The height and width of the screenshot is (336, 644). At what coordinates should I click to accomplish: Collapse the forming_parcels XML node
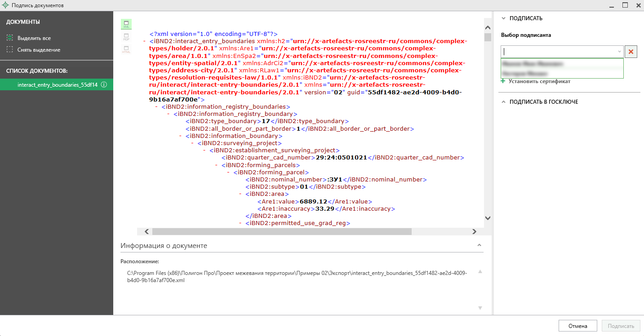click(217, 165)
